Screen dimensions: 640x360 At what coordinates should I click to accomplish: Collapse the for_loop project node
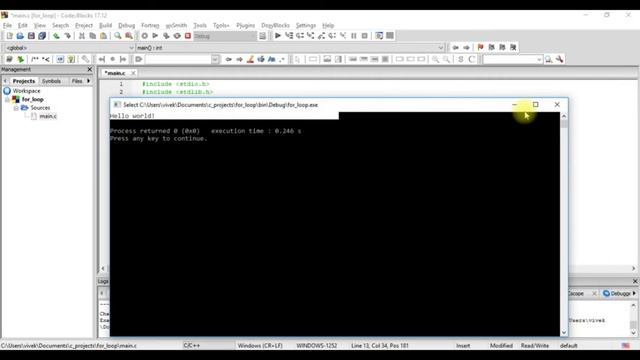[7, 100]
